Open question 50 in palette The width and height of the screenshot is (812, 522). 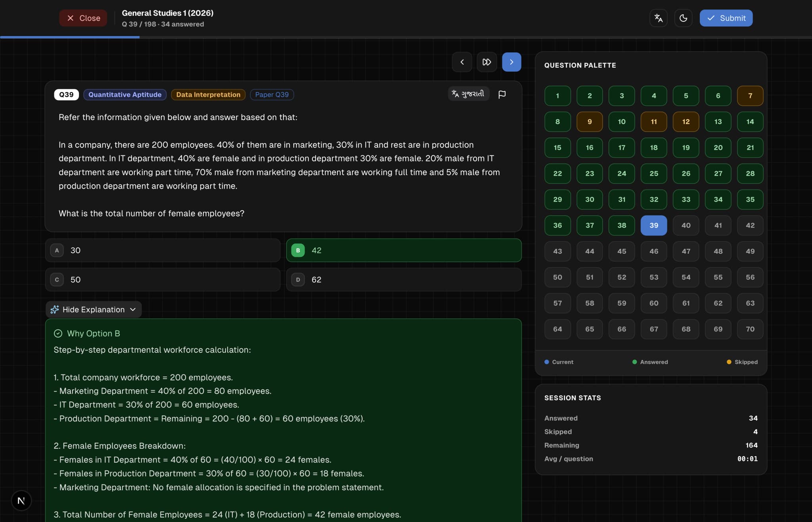(557, 277)
